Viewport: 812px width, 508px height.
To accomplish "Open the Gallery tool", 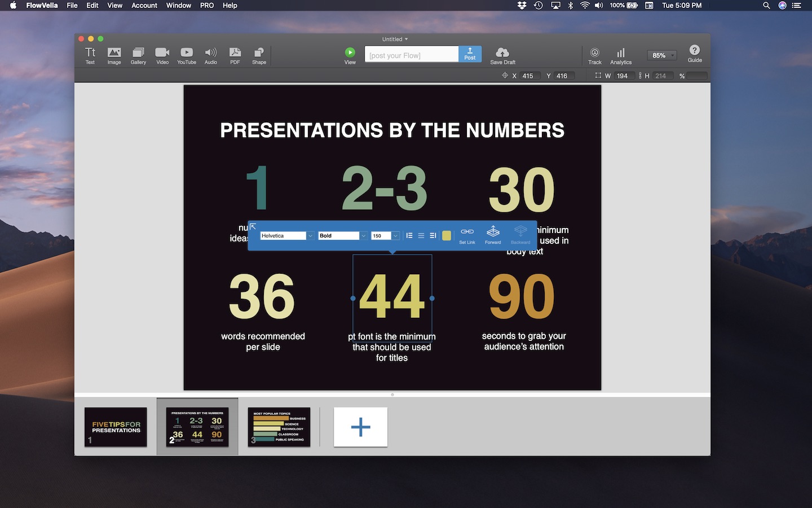I will [138, 55].
